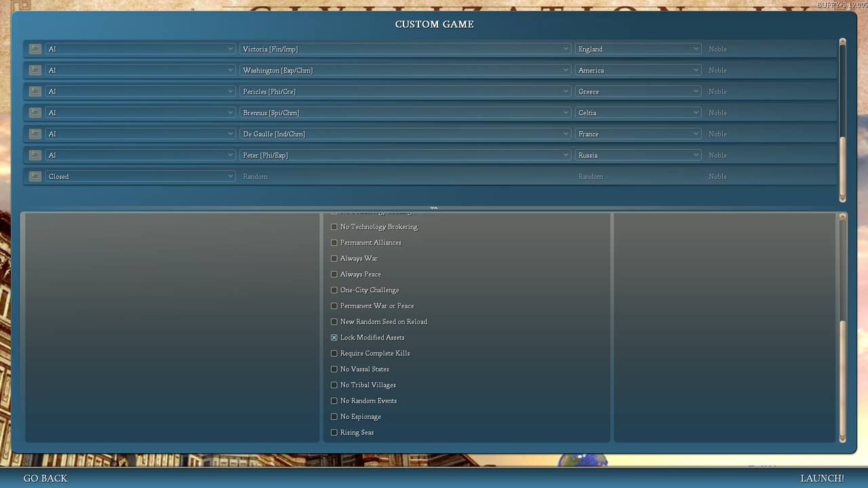The width and height of the screenshot is (868, 488).
Task: Open the AI slot dropdown on De Gaulle's row
Action: click(140, 134)
